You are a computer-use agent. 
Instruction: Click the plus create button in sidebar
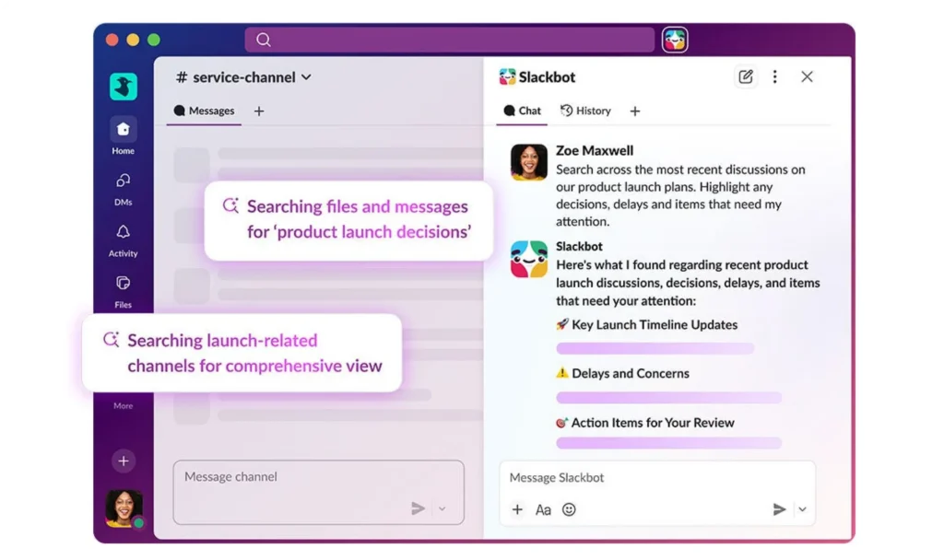pos(123,461)
